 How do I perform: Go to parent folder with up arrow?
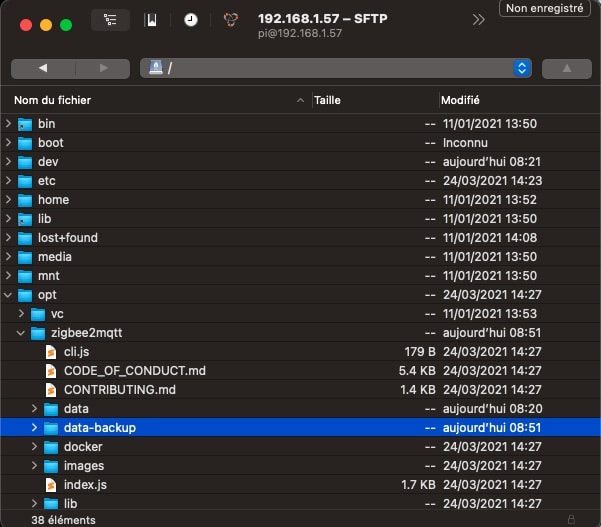(x=566, y=68)
